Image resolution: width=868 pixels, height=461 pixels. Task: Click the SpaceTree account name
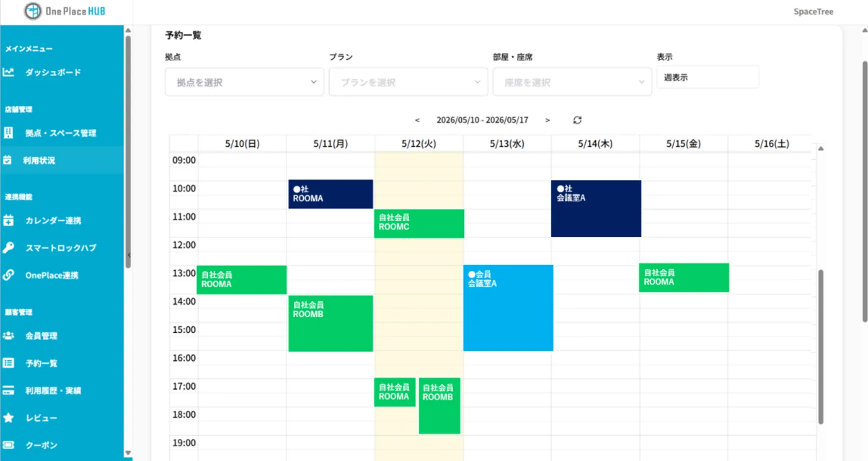coord(813,11)
